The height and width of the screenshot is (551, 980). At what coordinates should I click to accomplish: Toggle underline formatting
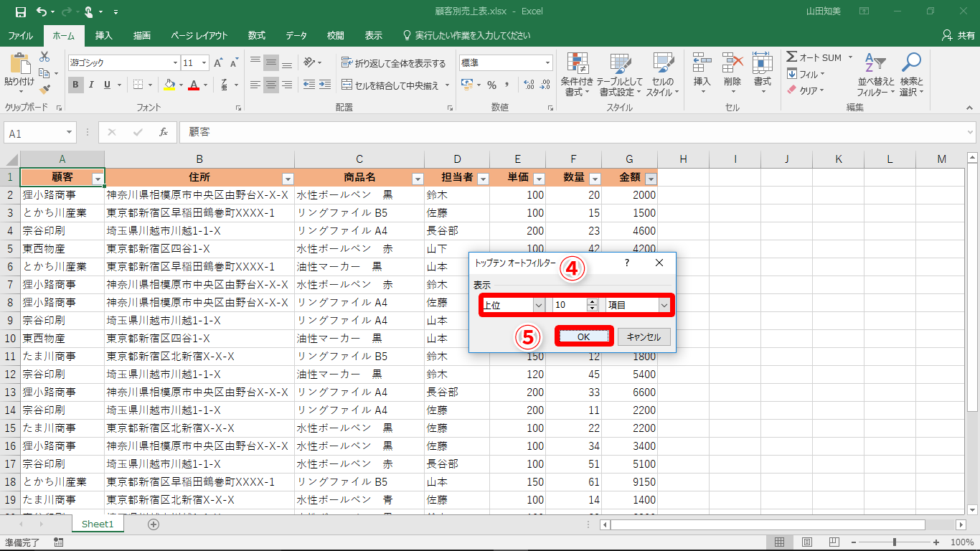(108, 85)
